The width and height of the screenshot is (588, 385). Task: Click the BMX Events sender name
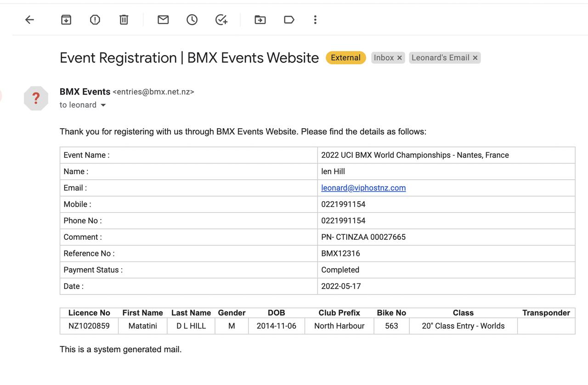(85, 91)
